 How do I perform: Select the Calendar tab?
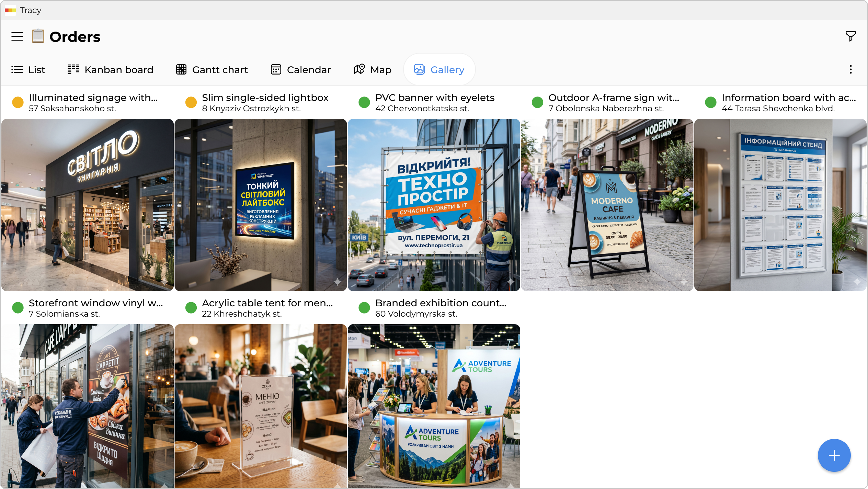[300, 69]
